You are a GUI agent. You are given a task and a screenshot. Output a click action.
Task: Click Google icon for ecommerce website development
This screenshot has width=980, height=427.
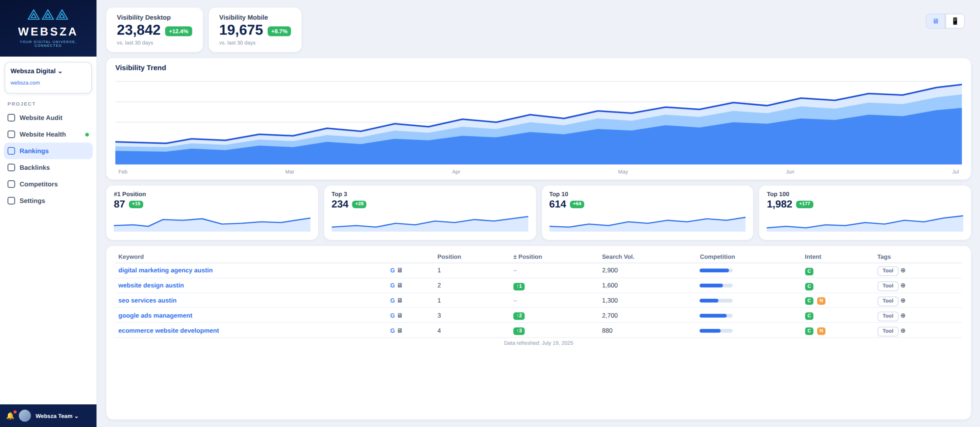click(x=392, y=330)
